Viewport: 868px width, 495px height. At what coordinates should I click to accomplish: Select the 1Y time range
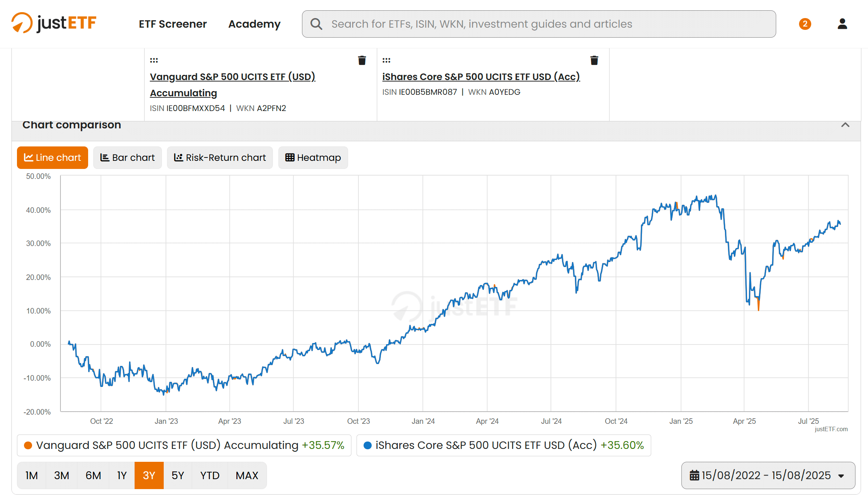122,475
